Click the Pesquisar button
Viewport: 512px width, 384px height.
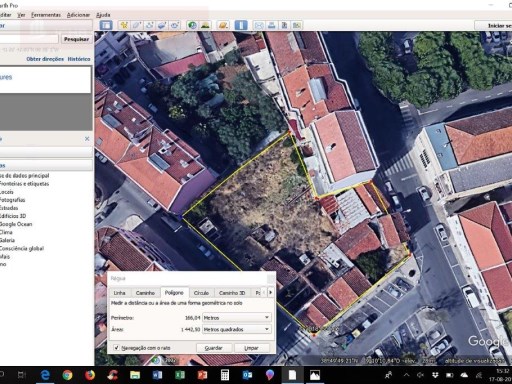(x=76, y=39)
